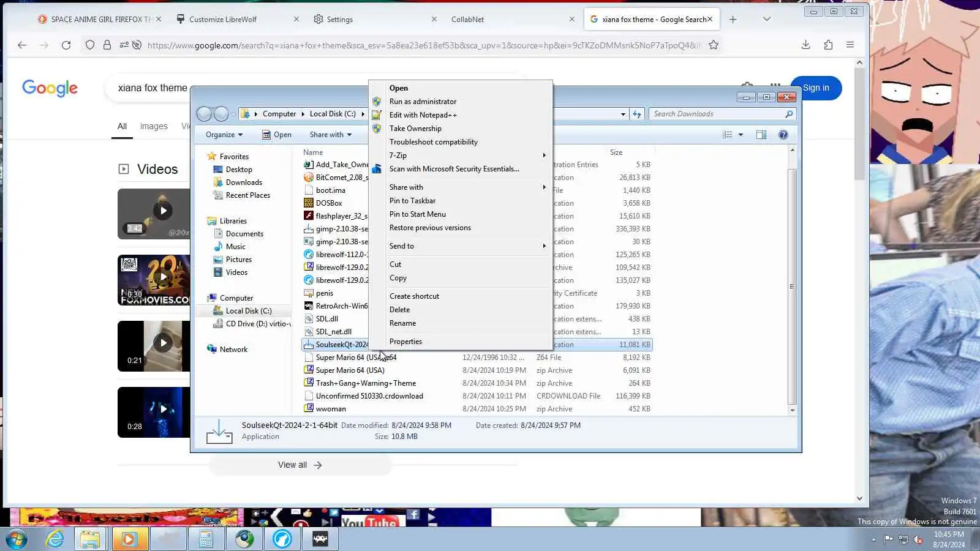Open the Action Center flag icon
980x551 pixels.
tap(888, 539)
